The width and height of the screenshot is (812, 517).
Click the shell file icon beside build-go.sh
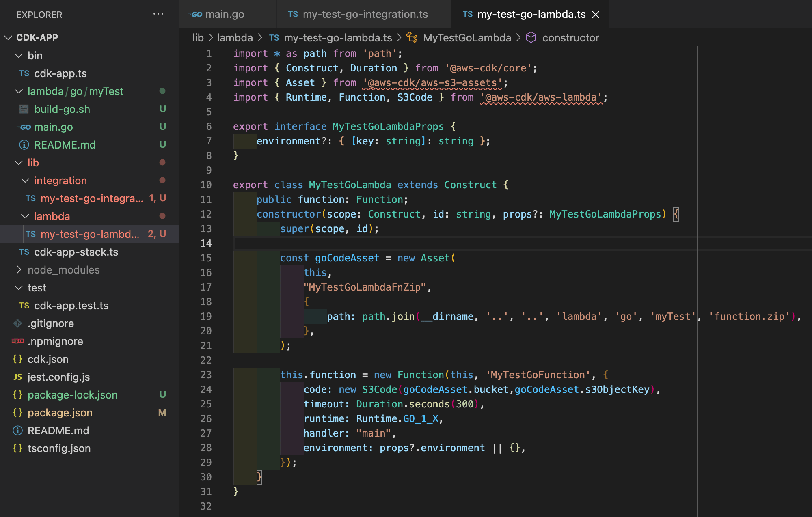point(24,109)
